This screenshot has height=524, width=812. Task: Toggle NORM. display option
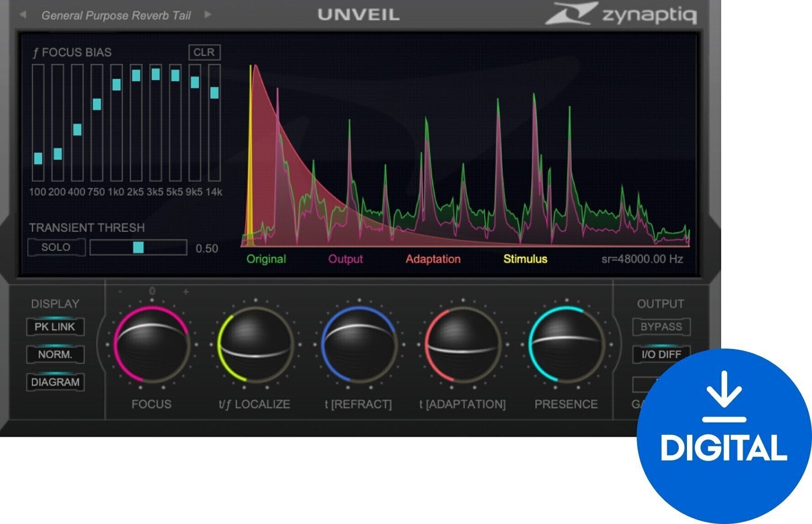[55, 355]
